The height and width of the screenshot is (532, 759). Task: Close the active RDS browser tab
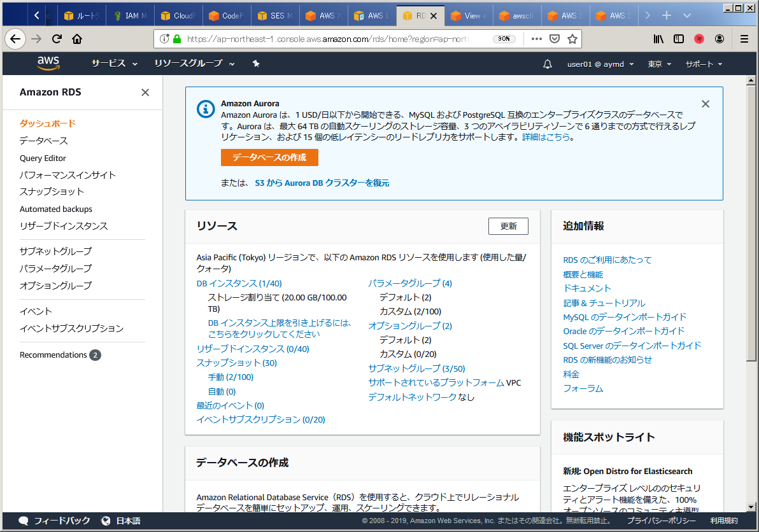tap(434, 16)
